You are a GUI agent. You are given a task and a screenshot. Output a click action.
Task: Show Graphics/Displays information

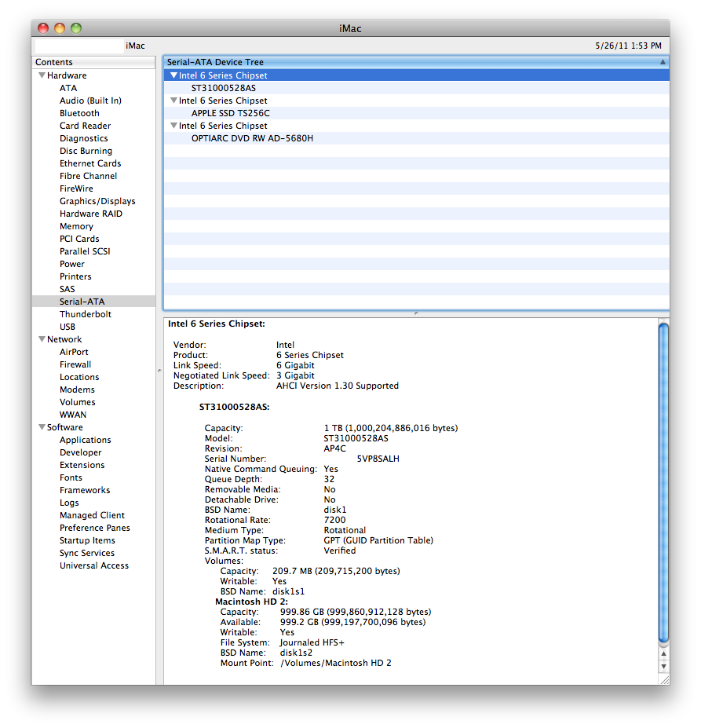[97, 200]
